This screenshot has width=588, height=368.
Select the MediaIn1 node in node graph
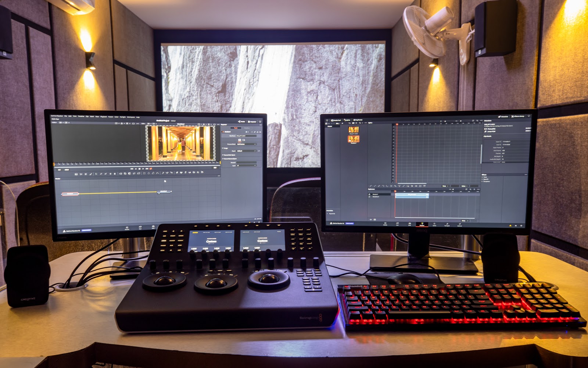tap(70, 194)
